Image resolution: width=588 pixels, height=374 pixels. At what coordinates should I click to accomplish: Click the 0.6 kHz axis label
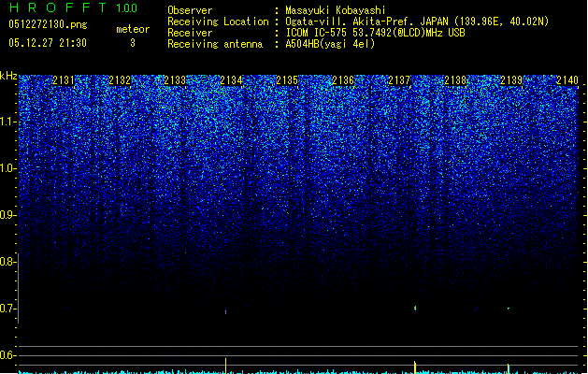[x=7, y=355]
